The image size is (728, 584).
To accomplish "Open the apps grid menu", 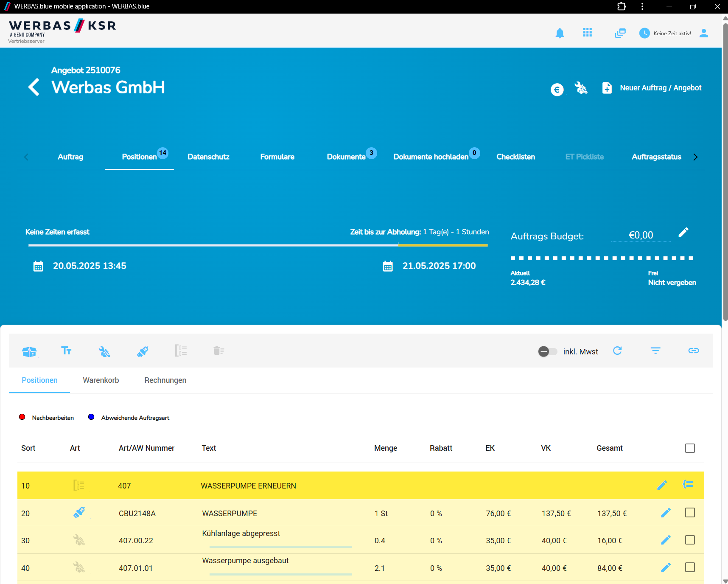I will point(587,33).
